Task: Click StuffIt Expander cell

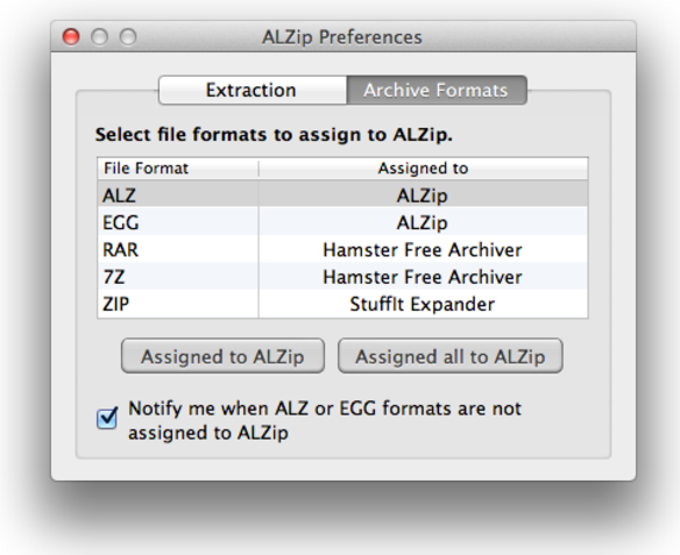Action: [422, 304]
